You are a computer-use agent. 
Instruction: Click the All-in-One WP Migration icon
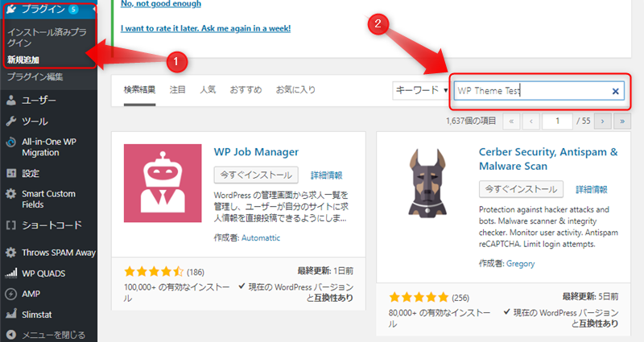tap(11, 142)
